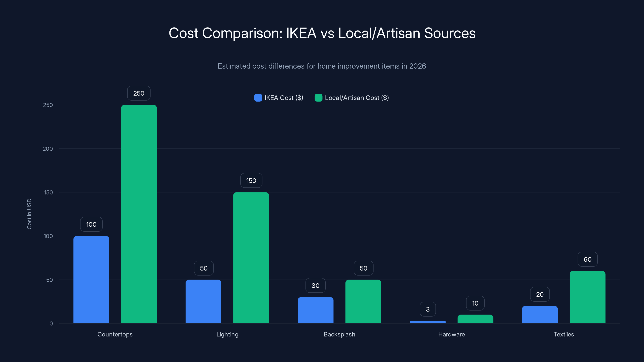Screen dimensions: 644x362
Task: Click the green Textiles Local/Artisan bar
Action: click(588, 297)
